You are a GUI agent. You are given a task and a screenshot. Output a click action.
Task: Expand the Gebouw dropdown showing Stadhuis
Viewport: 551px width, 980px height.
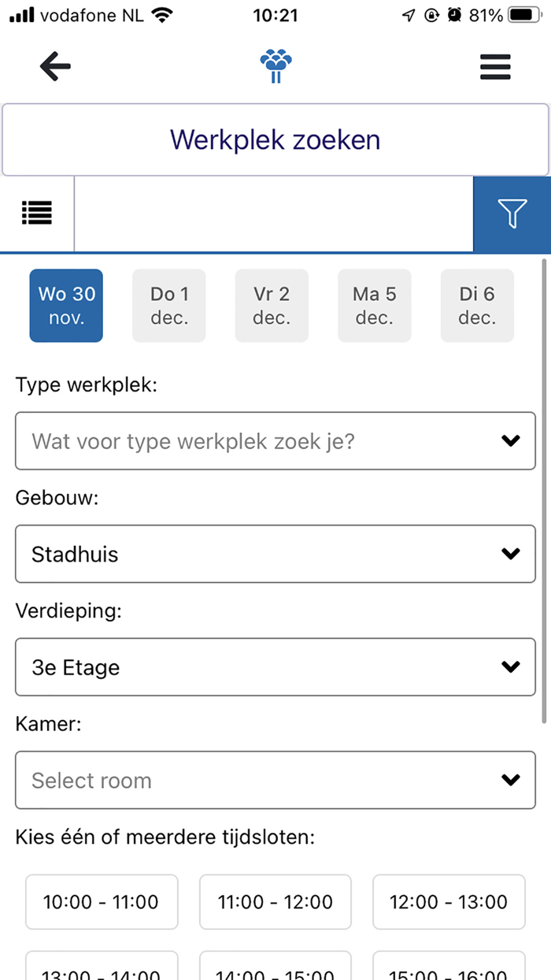pos(275,554)
